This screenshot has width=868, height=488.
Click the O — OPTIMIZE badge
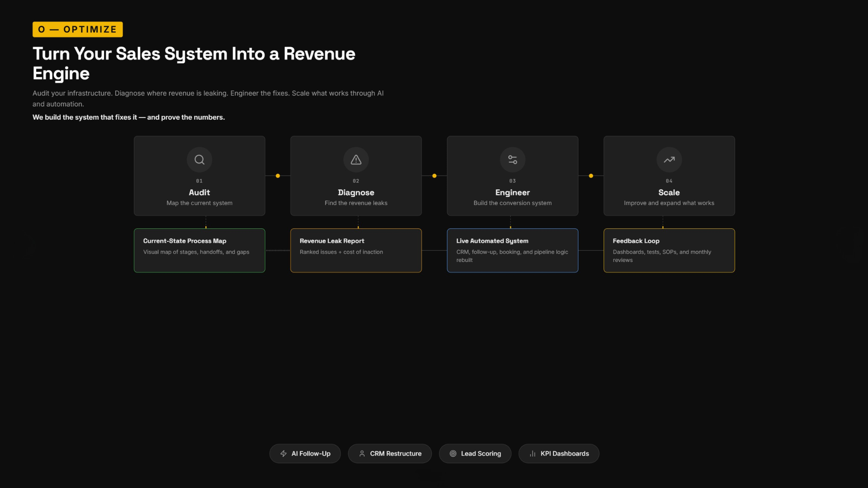[x=78, y=29]
